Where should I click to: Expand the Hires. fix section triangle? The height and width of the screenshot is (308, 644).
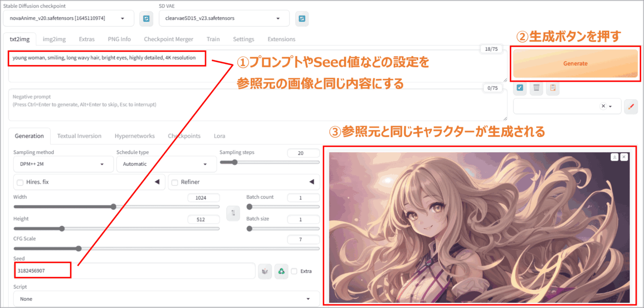tap(157, 182)
